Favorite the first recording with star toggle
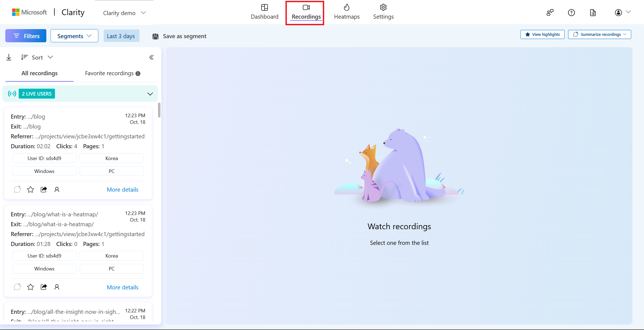The image size is (644, 330). [30, 189]
